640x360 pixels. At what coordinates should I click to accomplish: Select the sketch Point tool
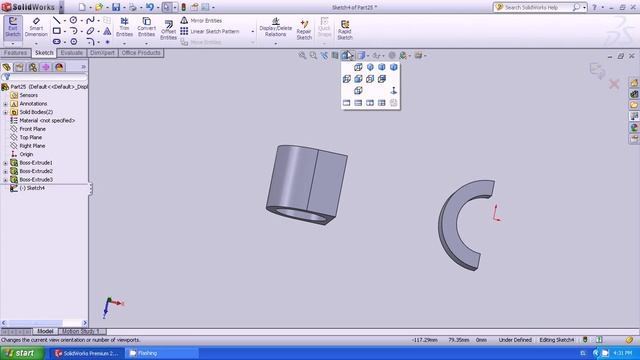[x=107, y=42]
